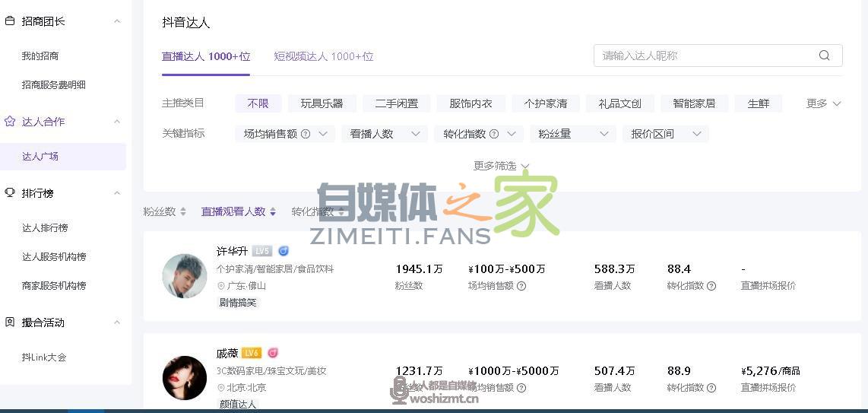This screenshot has height=413, width=868.
Task: Click help icon next to 许华升's 转化指数
Action: [711, 286]
